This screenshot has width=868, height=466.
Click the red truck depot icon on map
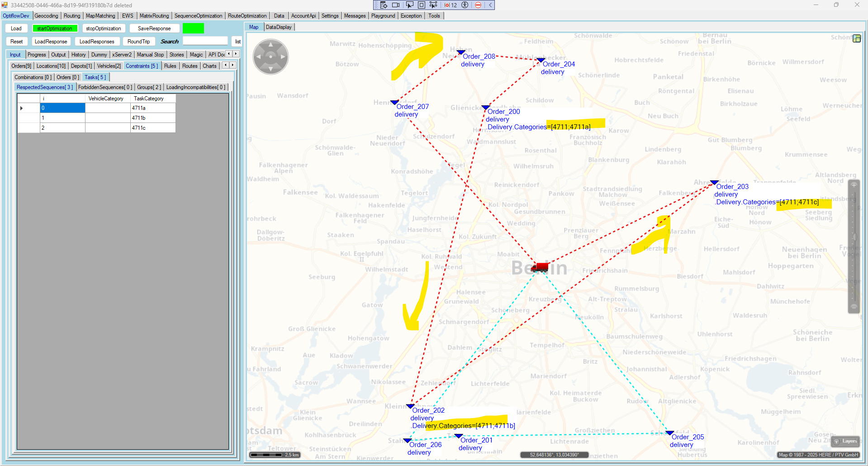540,267
